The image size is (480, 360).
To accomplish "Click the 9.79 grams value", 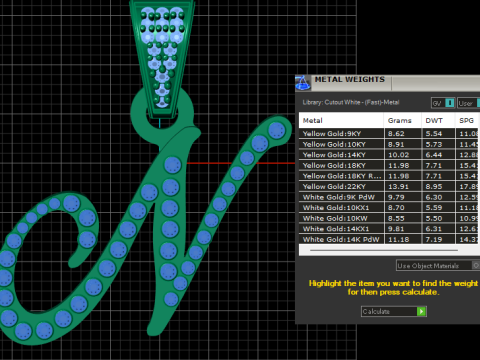I will [396, 197].
